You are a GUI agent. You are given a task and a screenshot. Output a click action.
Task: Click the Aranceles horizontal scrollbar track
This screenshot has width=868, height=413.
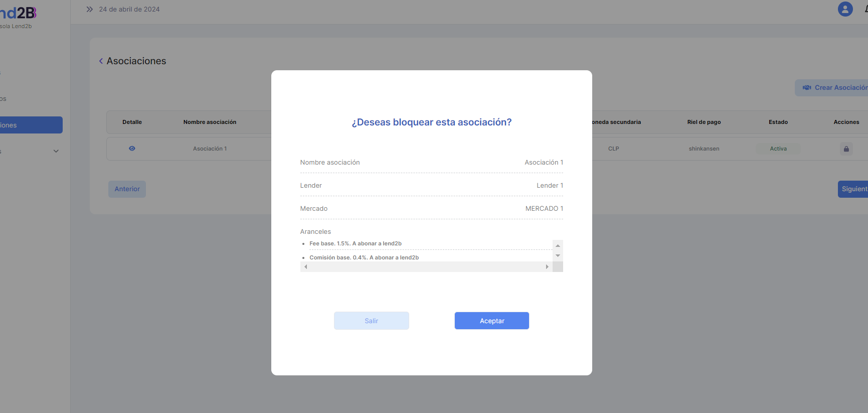426,267
